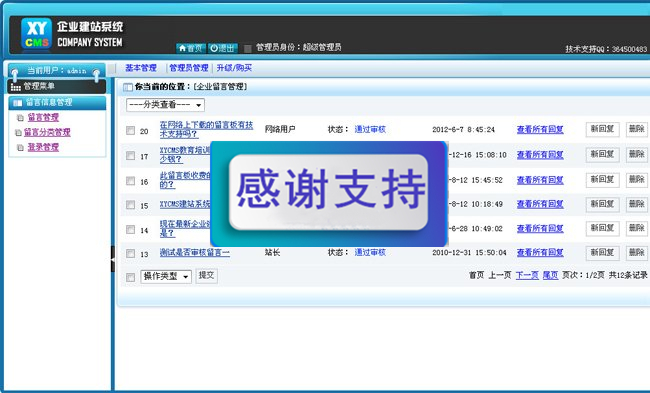This screenshot has height=393, width=650.
Task: Click 查看所有回复 for message 20
Action: pos(540,130)
